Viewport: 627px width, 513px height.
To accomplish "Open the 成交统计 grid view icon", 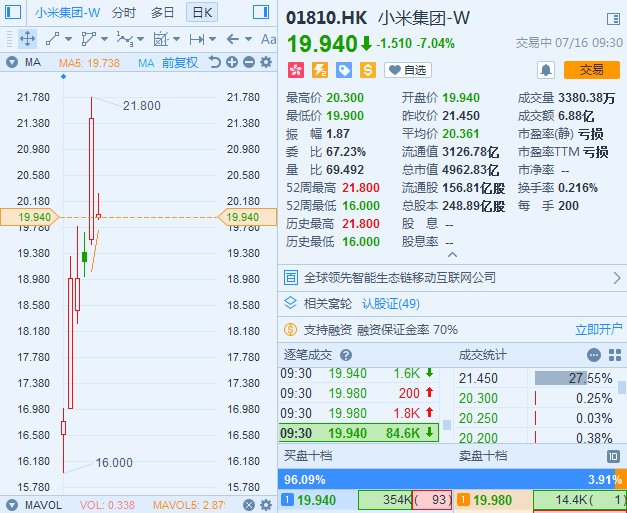I will 615,355.
